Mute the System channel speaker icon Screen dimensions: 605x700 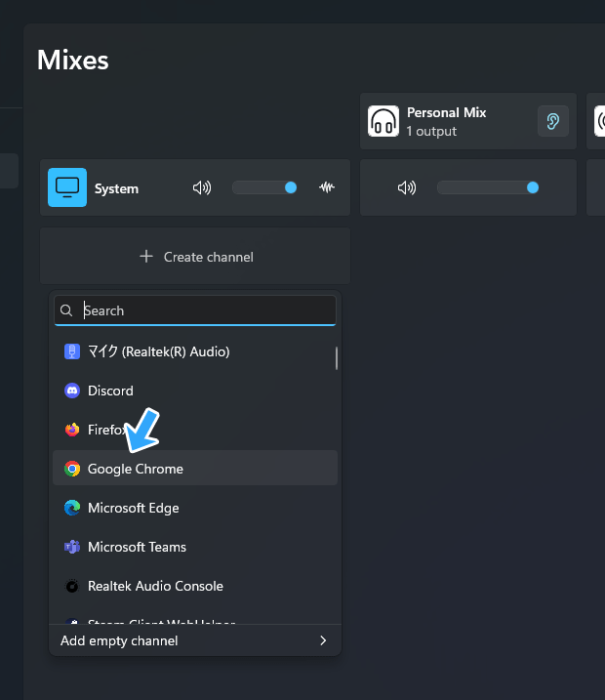tap(202, 187)
